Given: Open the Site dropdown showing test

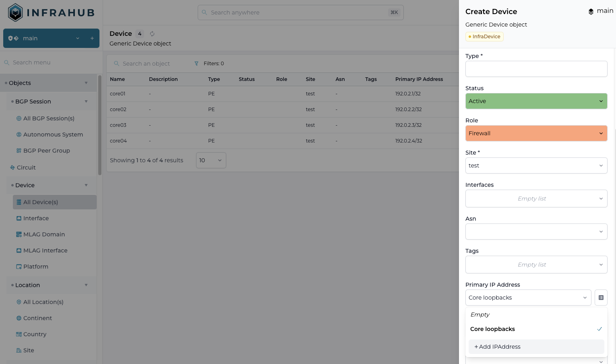Looking at the screenshot, I should (536, 165).
